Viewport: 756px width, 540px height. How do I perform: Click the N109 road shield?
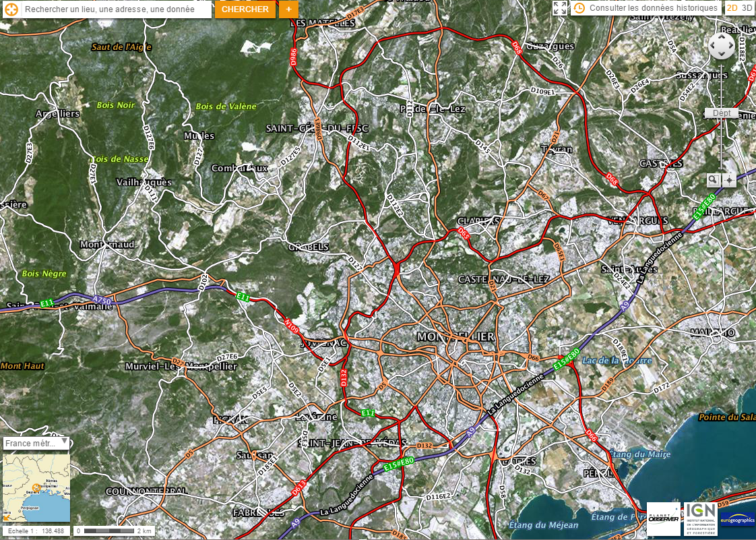tap(291, 325)
